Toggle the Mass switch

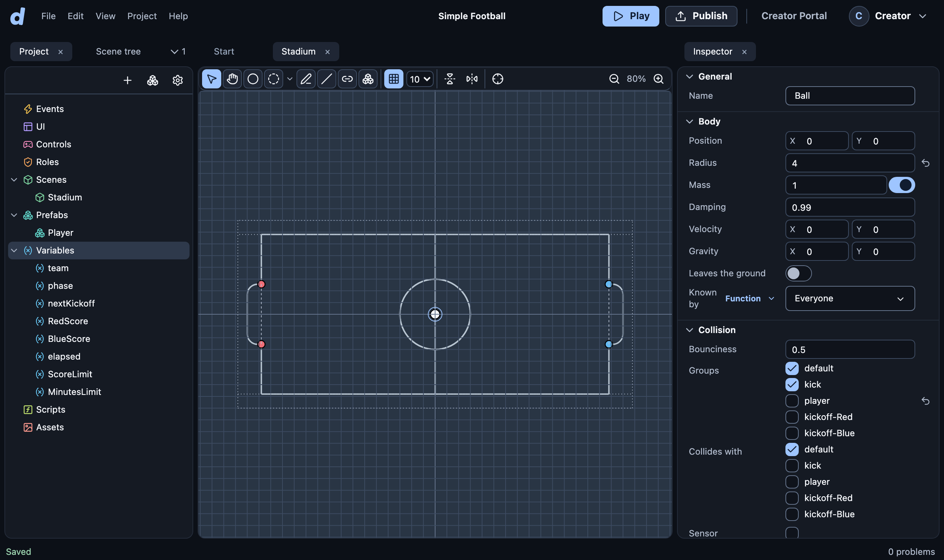(x=902, y=185)
